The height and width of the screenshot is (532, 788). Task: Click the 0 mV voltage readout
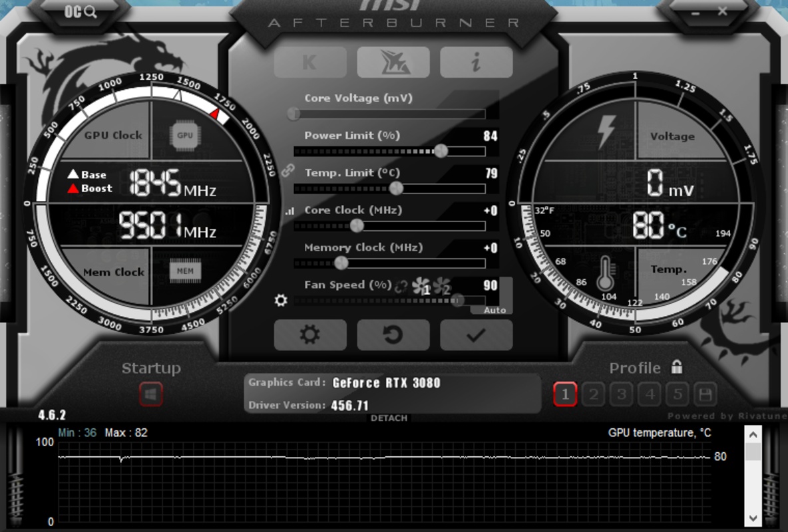[x=670, y=183]
